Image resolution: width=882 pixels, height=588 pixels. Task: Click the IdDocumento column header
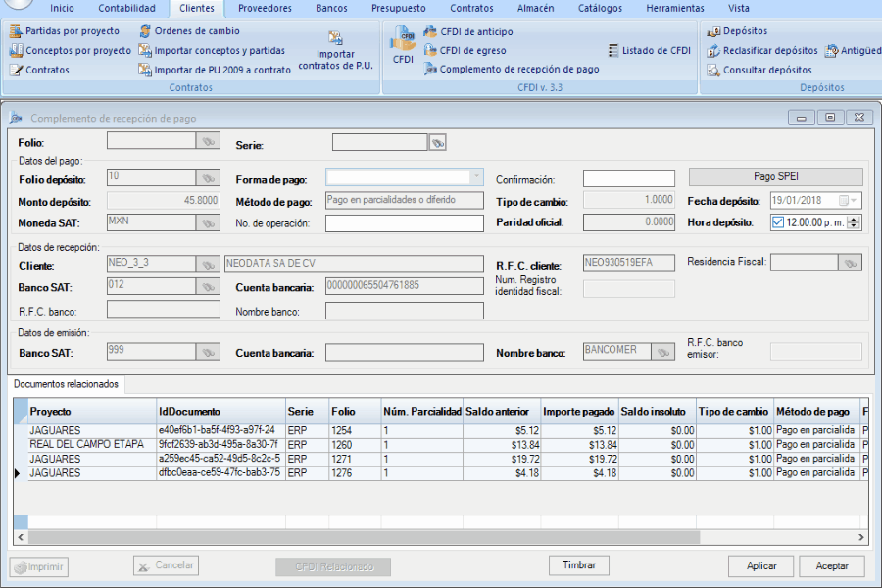point(220,412)
